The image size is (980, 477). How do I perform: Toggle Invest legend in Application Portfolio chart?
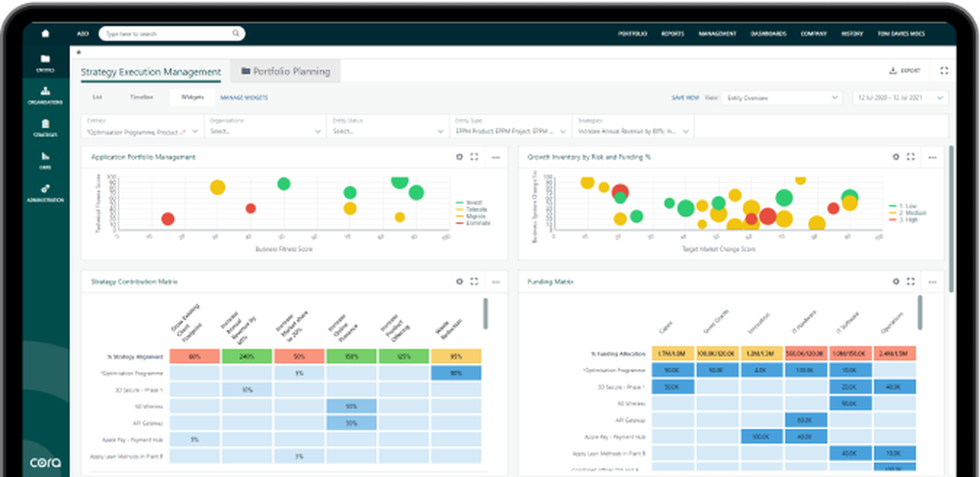pyautogui.click(x=469, y=202)
